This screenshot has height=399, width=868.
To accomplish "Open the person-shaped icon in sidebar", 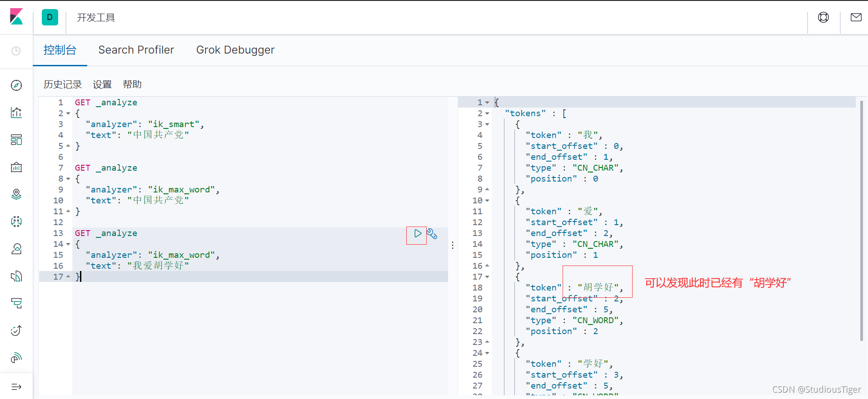I will tap(16, 249).
